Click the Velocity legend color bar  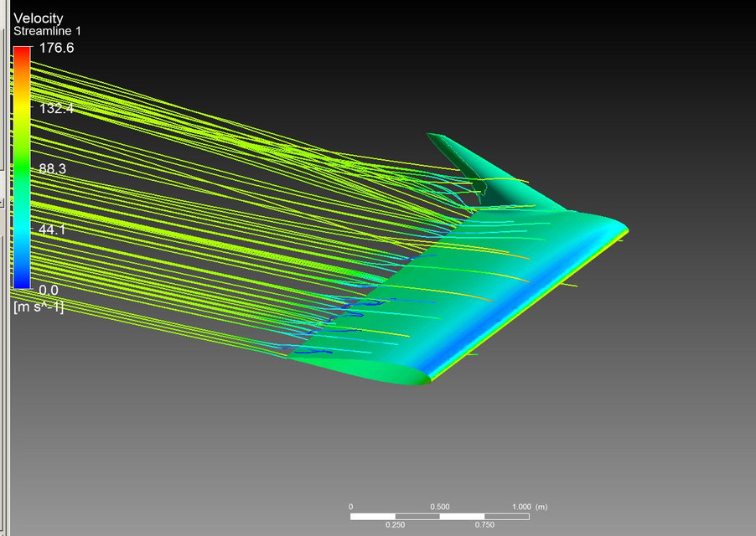[x=21, y=167]
